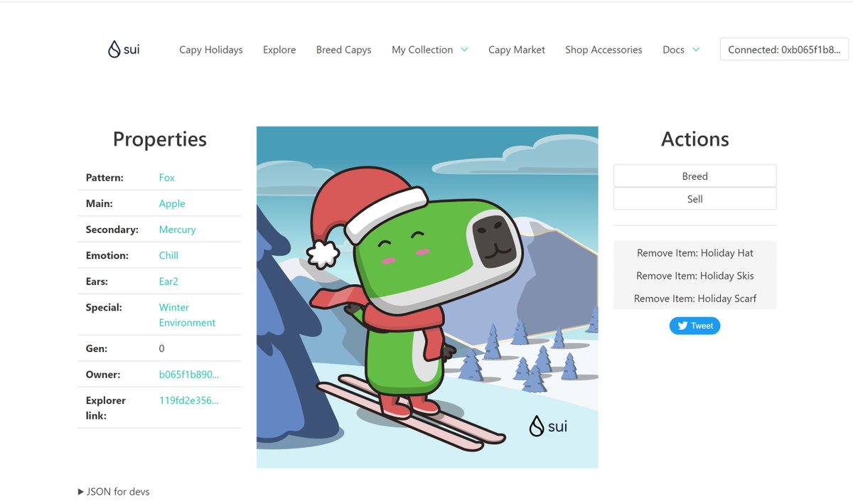The image size is (853, 504).
Task: Click the Sui logo in header
Action: click(124, 49)
